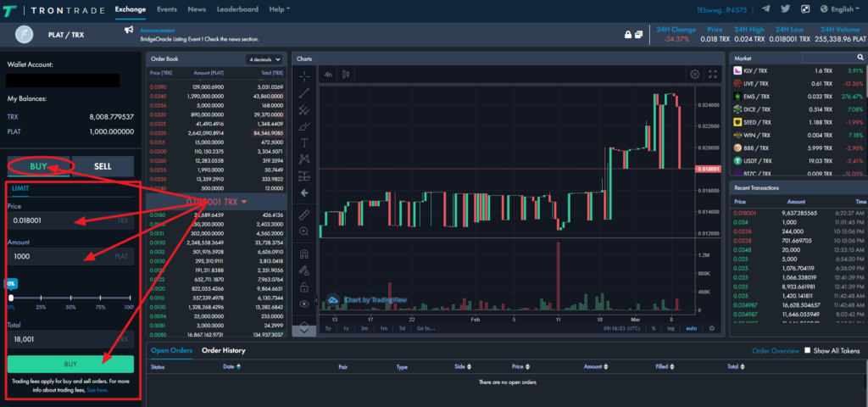Switch to Open Orders tab
The width and height of the screenshot is (868, 407).
[x=171, y=350]
